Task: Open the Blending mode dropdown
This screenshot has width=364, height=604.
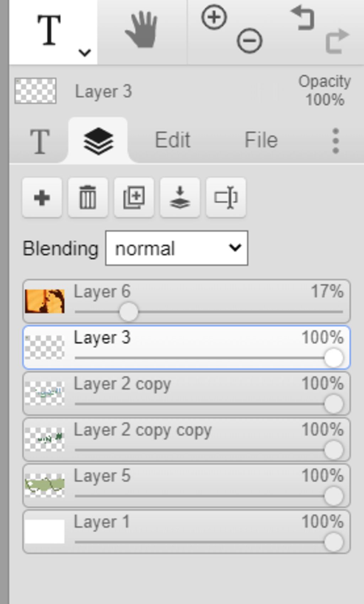Action: (177, 248)
